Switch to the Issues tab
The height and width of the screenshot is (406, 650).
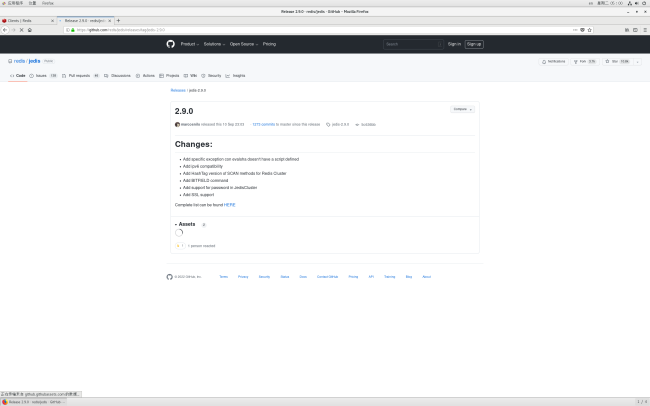43,75
